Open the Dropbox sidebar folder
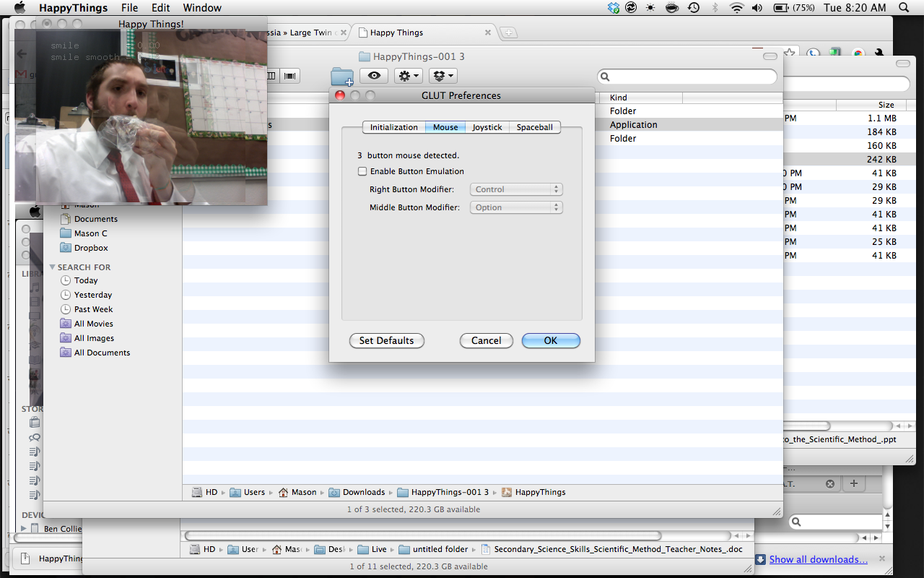This screenshot has width=924, height=578. pyautogui.click(x=91, y=248)
